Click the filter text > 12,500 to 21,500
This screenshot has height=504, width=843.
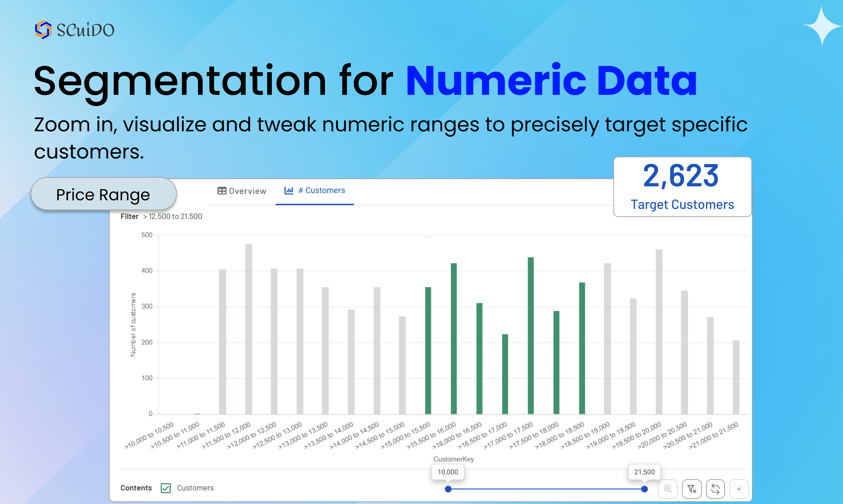click(172, 216)
